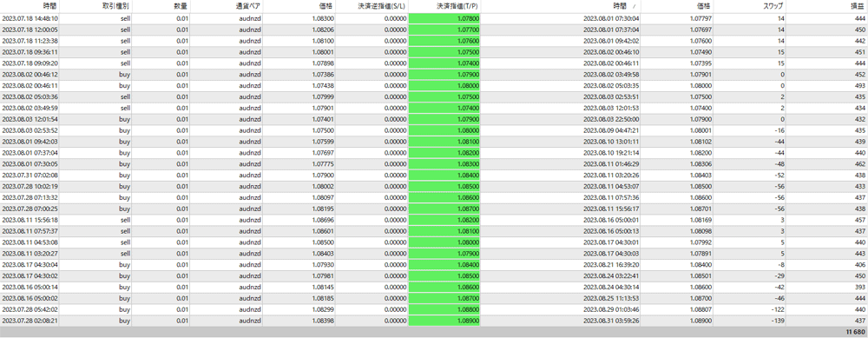Click the total profit 11 680
Screen dimensions: 868x338
(x=855, y=332)
